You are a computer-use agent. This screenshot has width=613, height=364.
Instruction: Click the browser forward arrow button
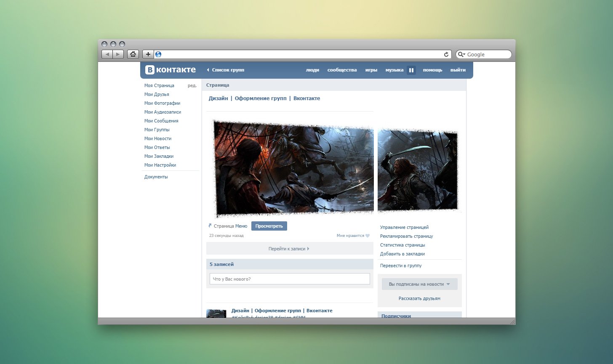tap(118, 54)
